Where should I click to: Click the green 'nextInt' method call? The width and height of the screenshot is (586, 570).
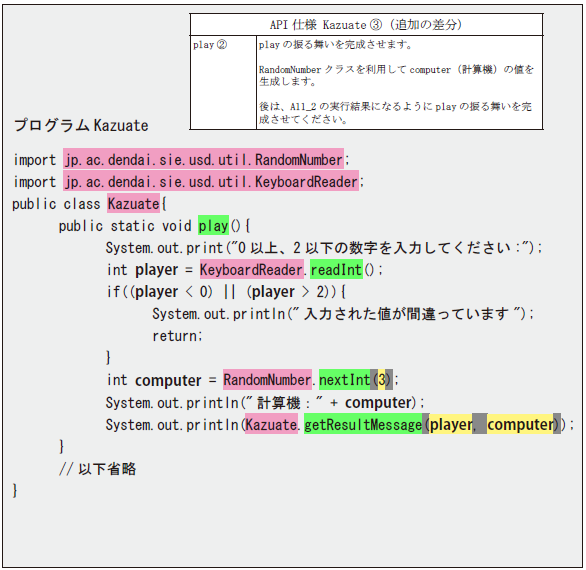(345, 380)
